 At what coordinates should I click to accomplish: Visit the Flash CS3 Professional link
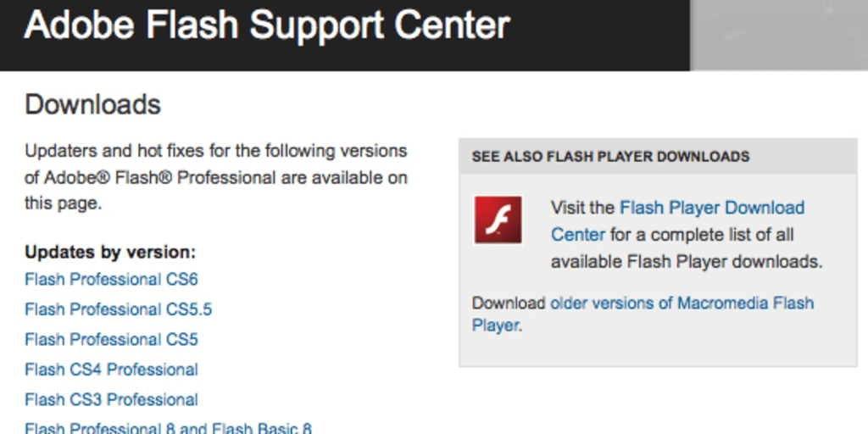[x=111, y=399]
